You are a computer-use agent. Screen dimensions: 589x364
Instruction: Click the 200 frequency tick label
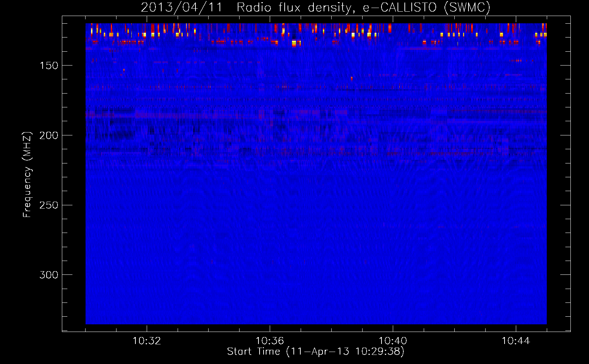coord(49,135)
